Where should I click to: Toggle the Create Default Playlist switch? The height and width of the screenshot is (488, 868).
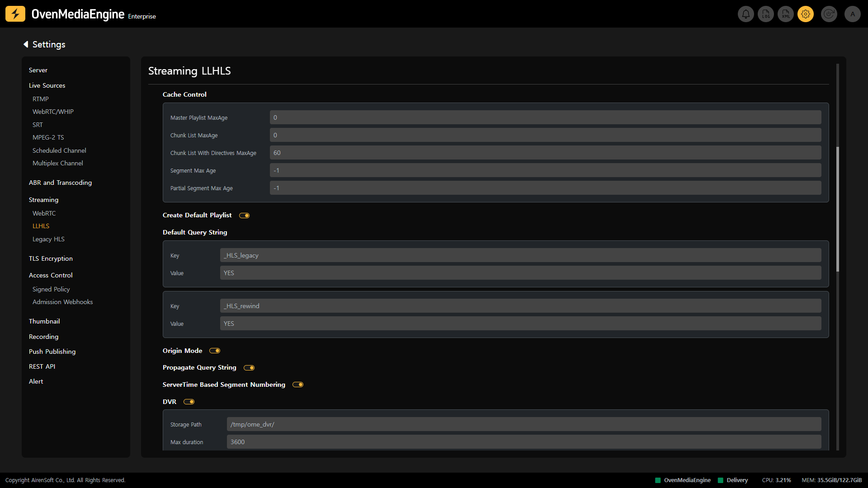coord(245,216)
